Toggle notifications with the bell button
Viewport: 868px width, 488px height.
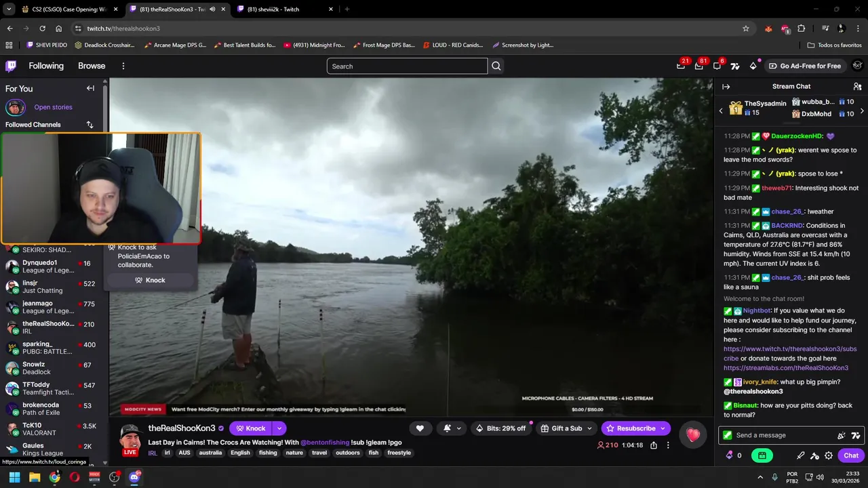448,428
